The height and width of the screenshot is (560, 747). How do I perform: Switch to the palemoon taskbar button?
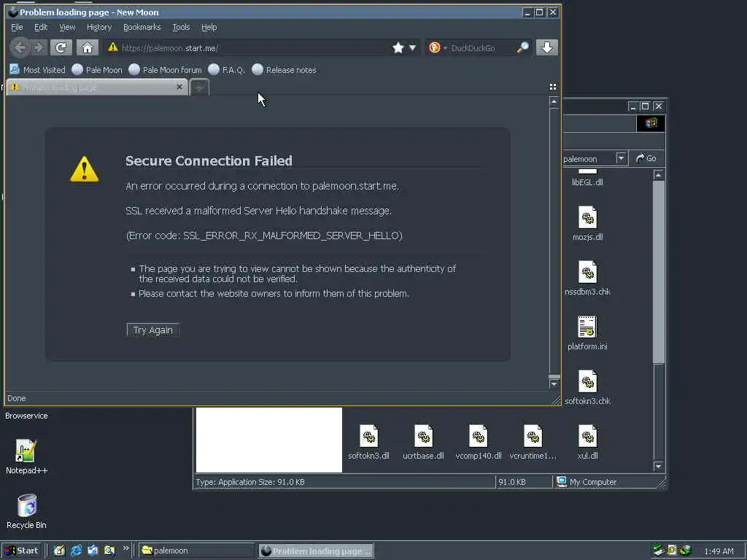coord(197,551)
